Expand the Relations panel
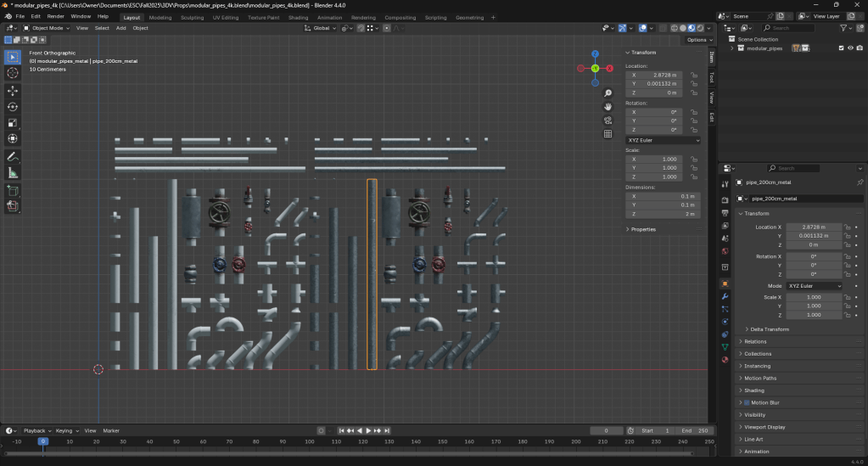Image resolution: width=868 pixels, height=466 pixels. pyautogui.click(x=755, y=341)
